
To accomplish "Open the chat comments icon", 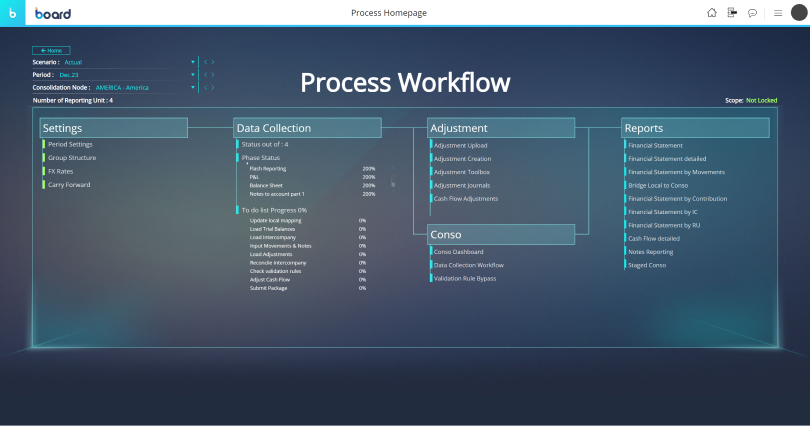I will [x=752, y=13].
